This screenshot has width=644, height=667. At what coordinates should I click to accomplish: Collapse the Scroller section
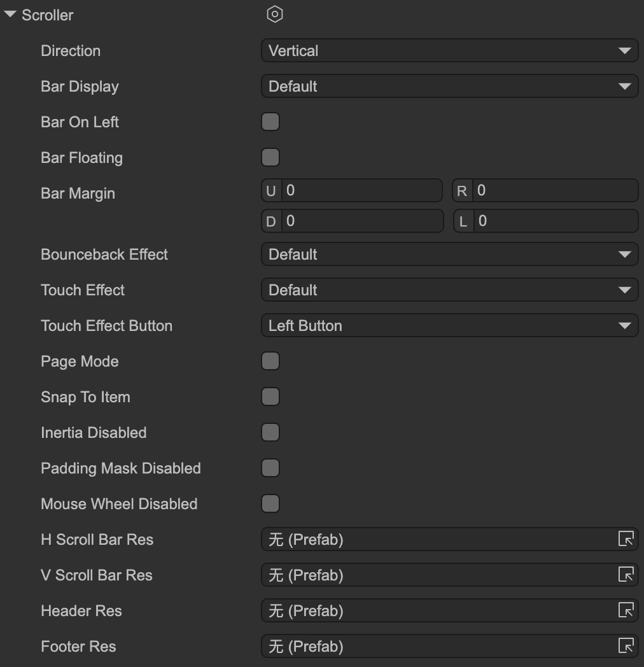point(10,15)
